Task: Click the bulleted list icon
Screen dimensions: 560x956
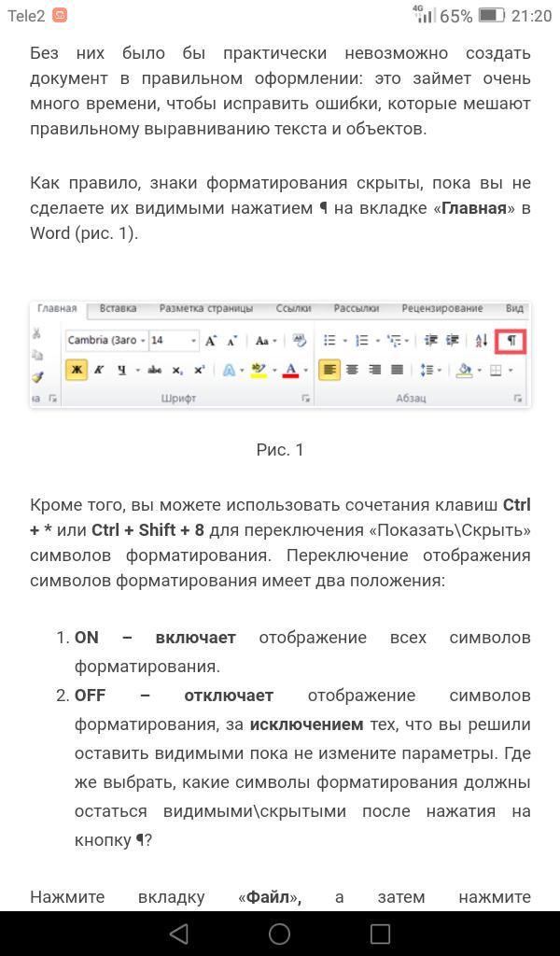Action: pos(329,341)
